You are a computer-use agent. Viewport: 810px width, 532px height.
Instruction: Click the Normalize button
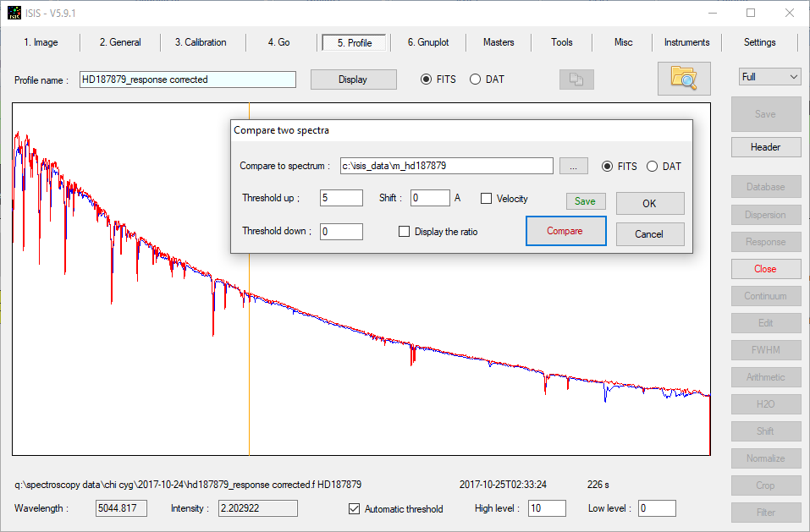pyautogui.click(x=766, y=458)
